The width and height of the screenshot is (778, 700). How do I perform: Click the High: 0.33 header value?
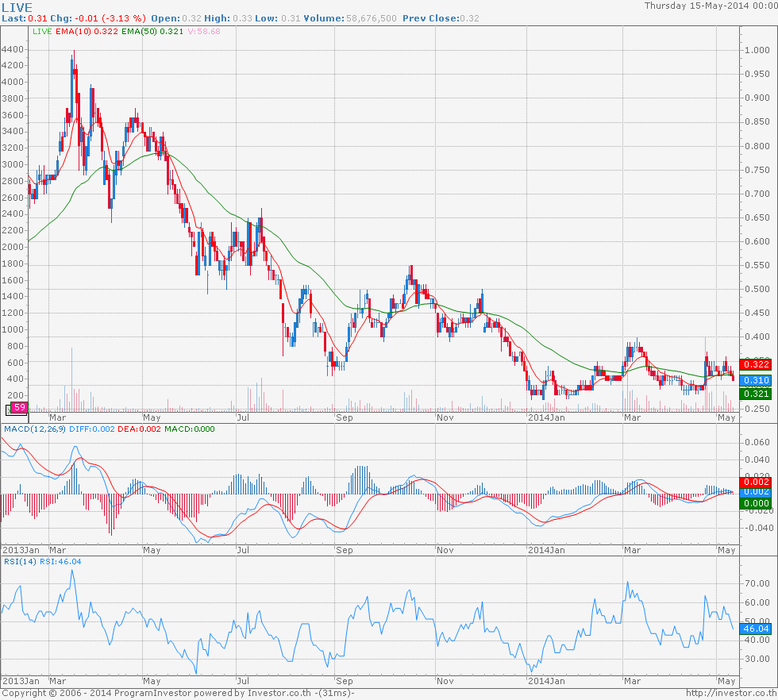point(229,18)
